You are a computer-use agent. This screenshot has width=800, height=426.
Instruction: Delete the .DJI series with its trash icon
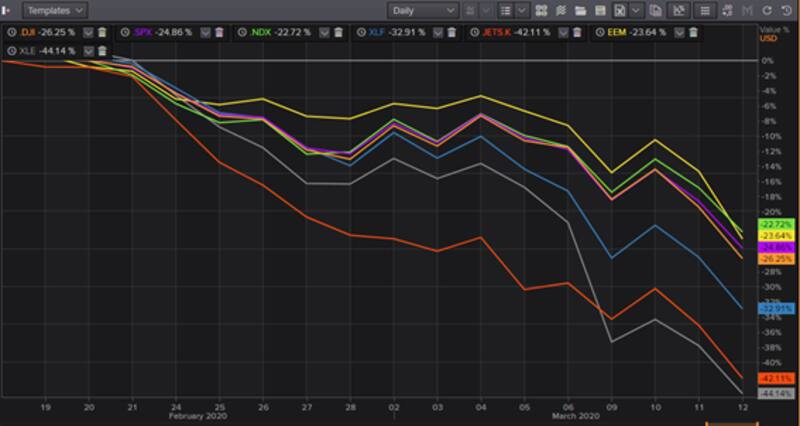click(x=102, y=32)
